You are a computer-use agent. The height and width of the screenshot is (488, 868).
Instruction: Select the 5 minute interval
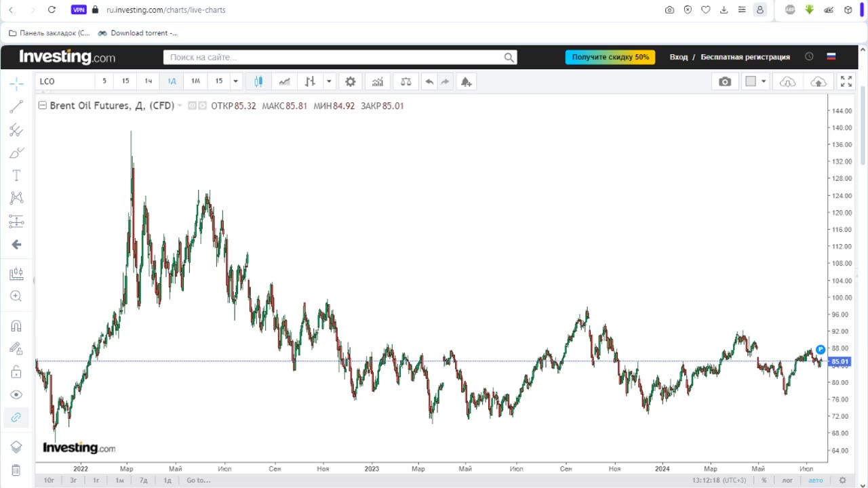point(104,81)
